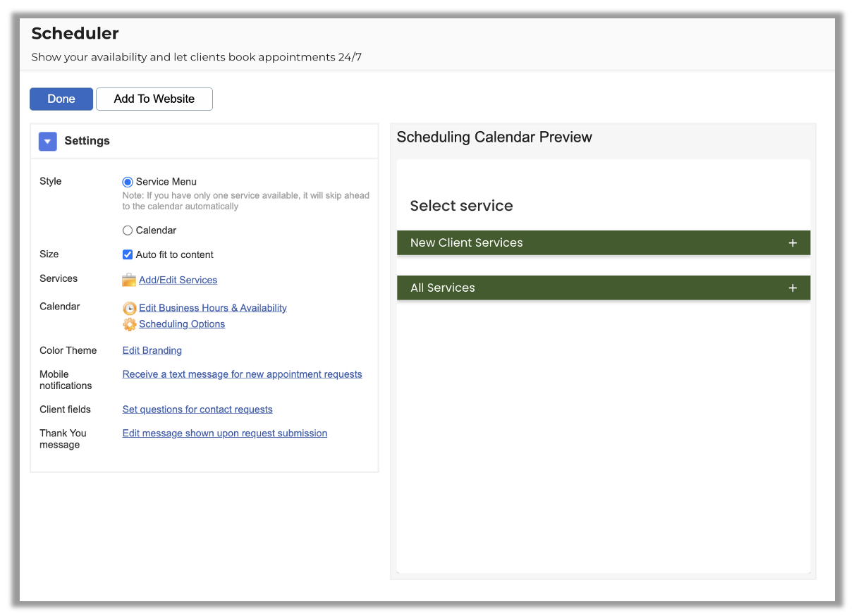Click the briefcase icon beside Add/Edit Services
The width and height of the screenshot is (856, 616).
[129, 280]
